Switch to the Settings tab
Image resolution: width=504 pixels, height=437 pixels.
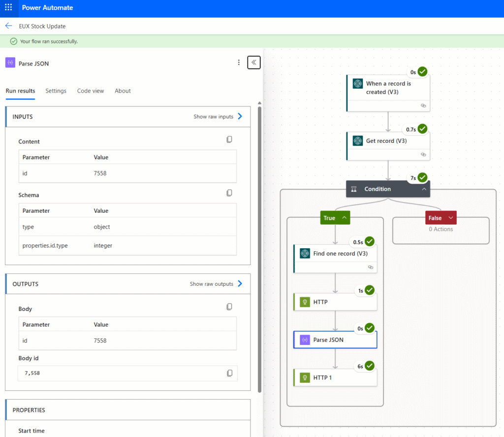56,91
